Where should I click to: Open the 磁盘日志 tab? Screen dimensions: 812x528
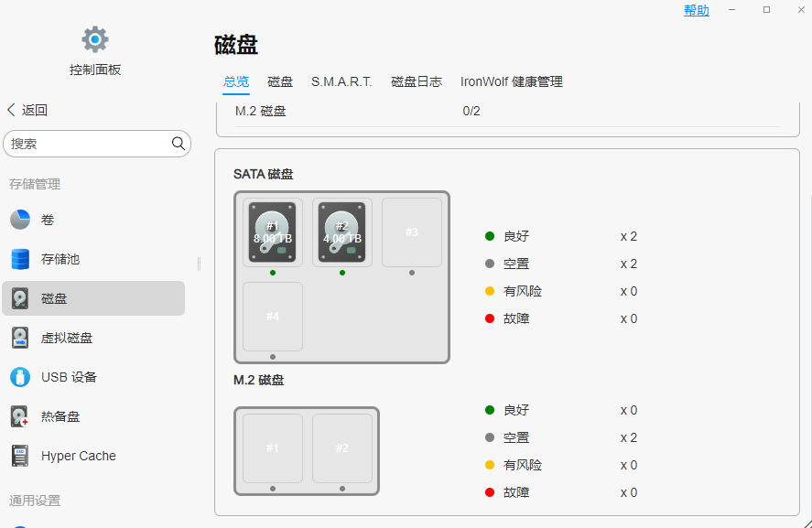[417, 81]
